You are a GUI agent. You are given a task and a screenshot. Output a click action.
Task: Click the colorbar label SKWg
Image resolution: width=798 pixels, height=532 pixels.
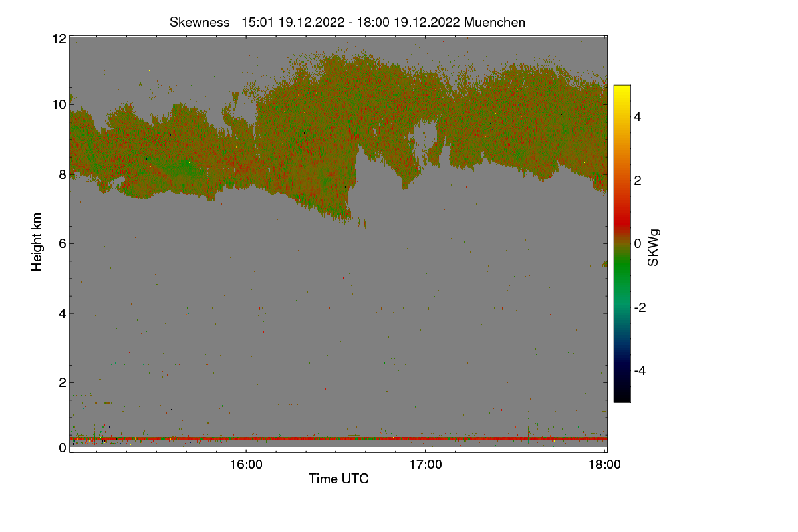[654, 248]
